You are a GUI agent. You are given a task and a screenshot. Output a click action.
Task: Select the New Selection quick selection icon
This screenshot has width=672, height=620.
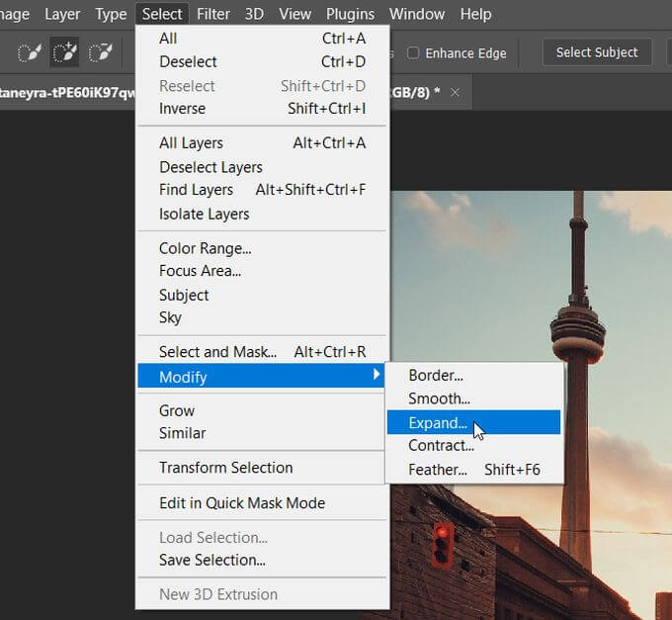click(x=29, y=53)
